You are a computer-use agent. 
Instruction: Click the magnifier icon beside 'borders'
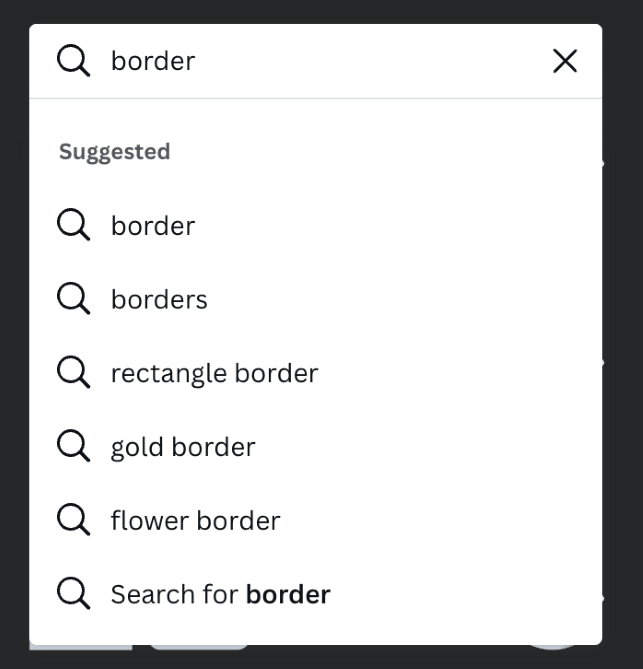[73, 299]
